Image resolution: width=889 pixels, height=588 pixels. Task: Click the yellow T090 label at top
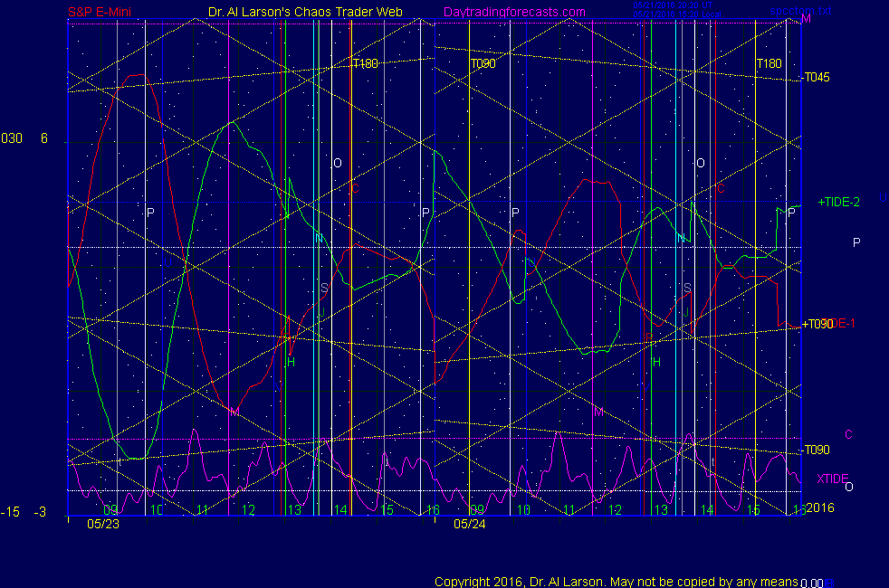coord(483,64)
